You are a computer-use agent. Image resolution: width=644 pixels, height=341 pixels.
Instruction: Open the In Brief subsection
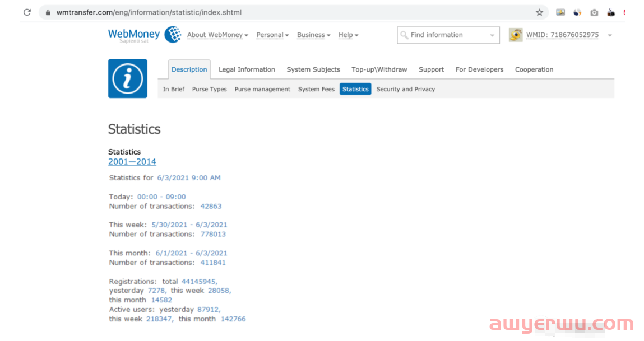174,89
